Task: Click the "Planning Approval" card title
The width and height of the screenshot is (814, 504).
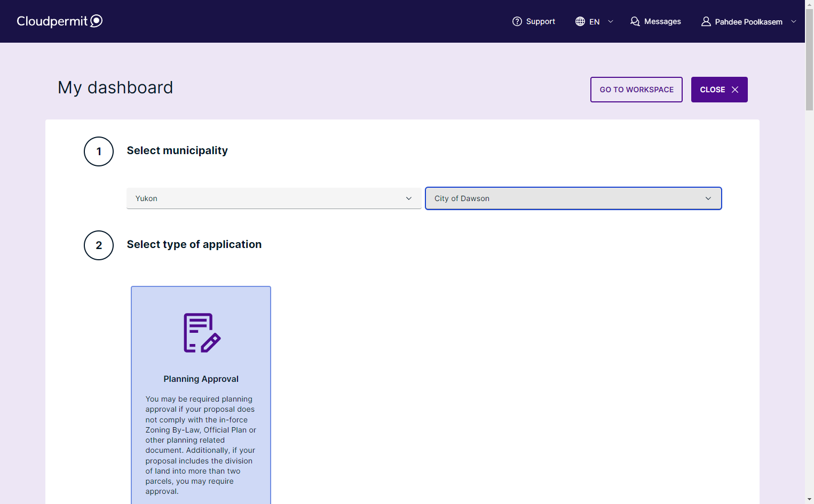Action: coord(201,379)
